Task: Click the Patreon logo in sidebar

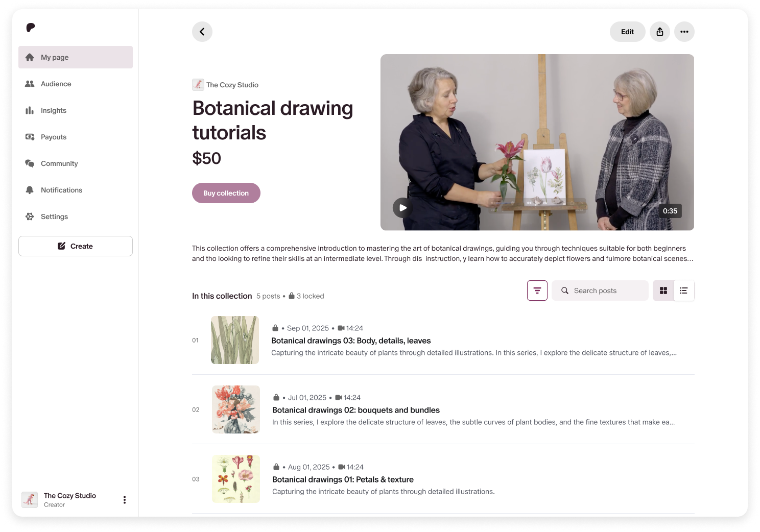Action: point(31,28)
